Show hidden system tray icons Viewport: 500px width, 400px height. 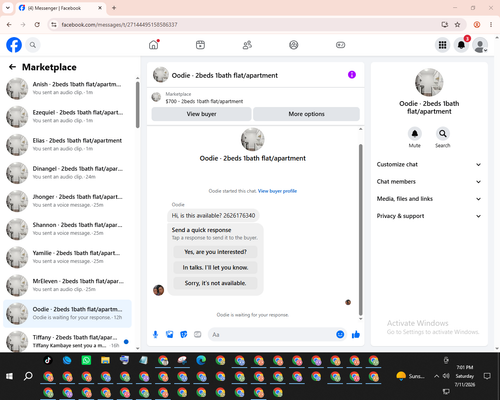(436, 376)
